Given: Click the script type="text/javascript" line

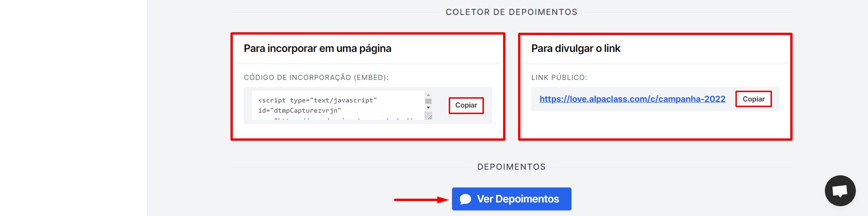Looking at the screenshot, I should coord(318,100).
